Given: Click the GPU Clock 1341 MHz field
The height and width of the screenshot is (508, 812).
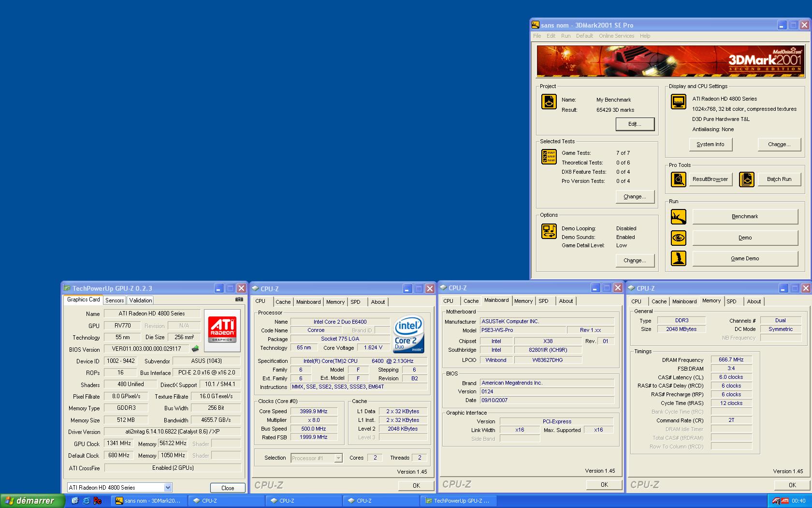Looking at the screenshot, I should (119, 443).
